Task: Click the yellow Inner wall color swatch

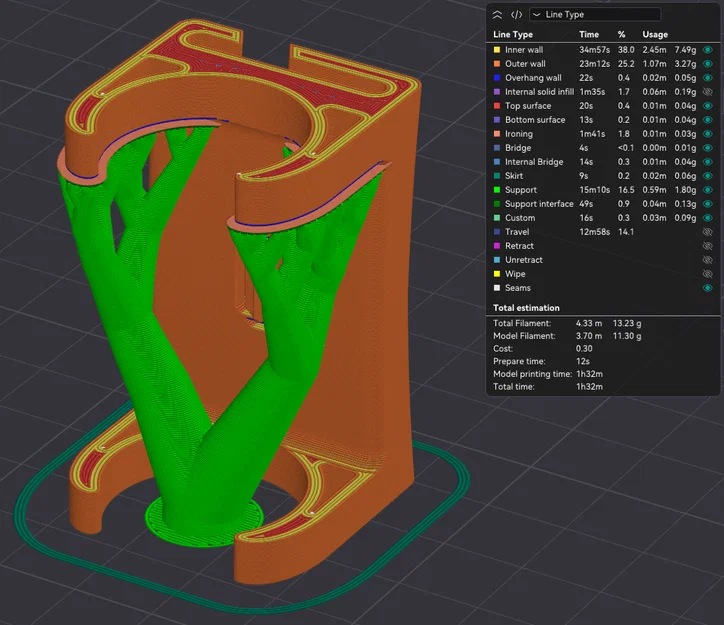Action: tap(497, 49)
